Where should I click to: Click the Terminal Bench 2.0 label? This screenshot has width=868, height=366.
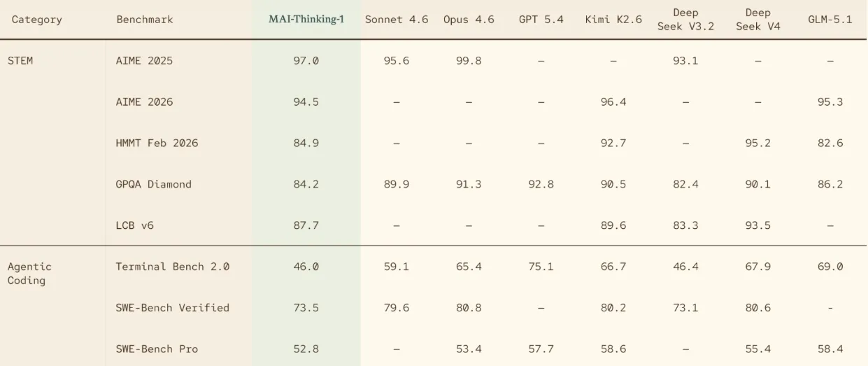coord(173,267)
